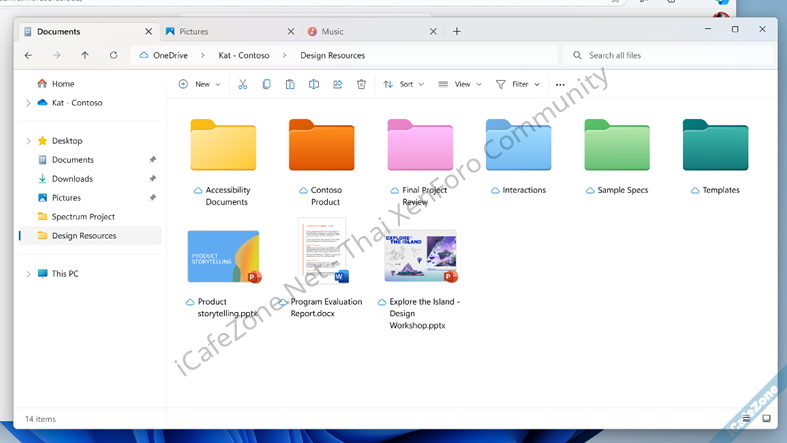Refresh the current folder view
The width and height of the screenshot is (787, 443).
click(x=113, y=56)
